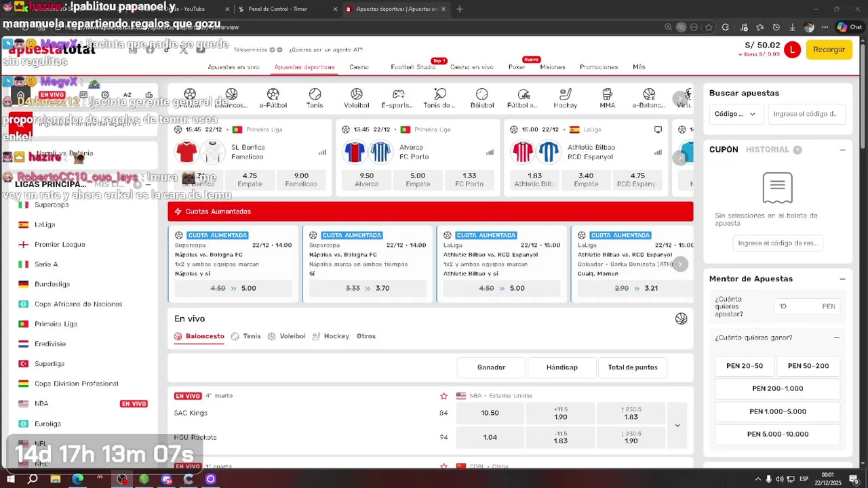The image size is (868, 488).
Task: Open File Explorer from the taskbar
Action: pos(56,479)
